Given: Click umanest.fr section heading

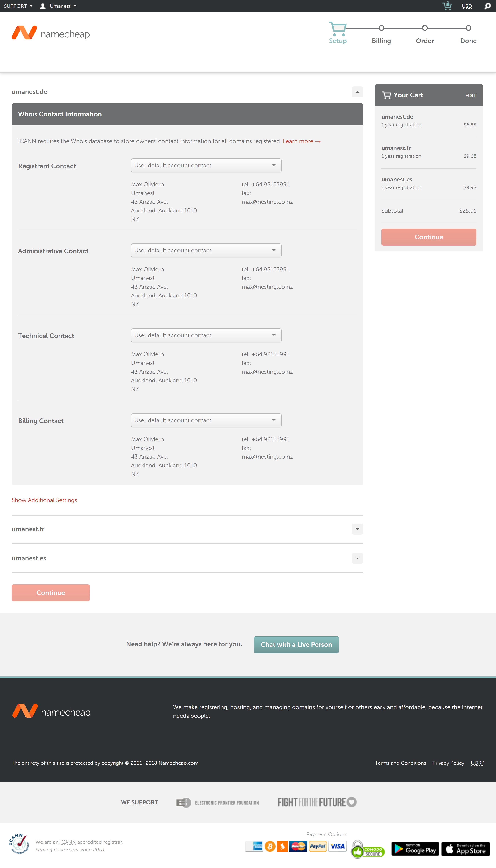Looking at the screenshot, I should point(28,529).
